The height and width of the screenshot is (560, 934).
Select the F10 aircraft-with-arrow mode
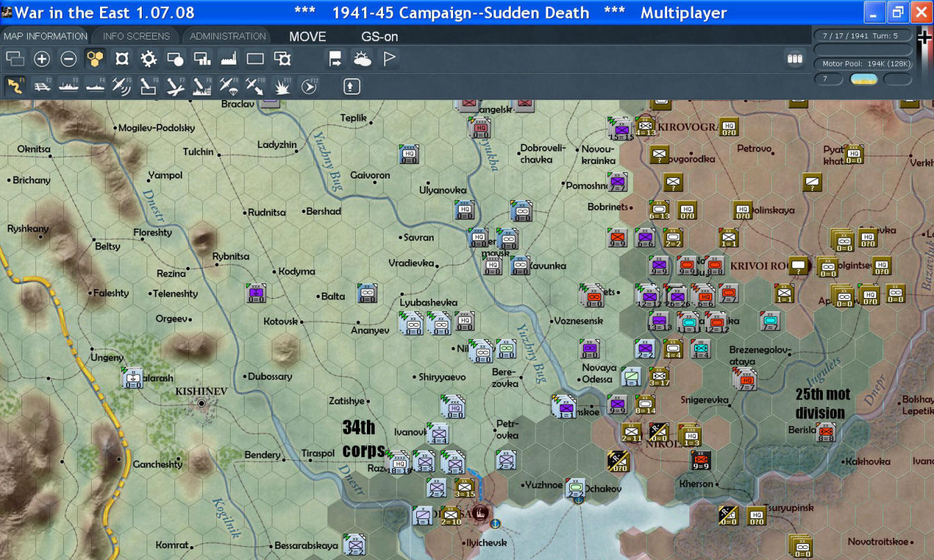click(x=255, y=85)
